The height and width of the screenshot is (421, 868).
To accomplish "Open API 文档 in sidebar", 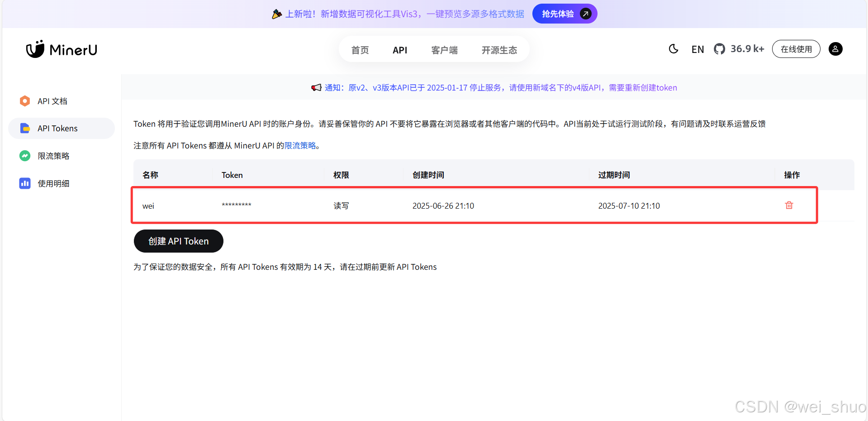I will click(62, 101).
